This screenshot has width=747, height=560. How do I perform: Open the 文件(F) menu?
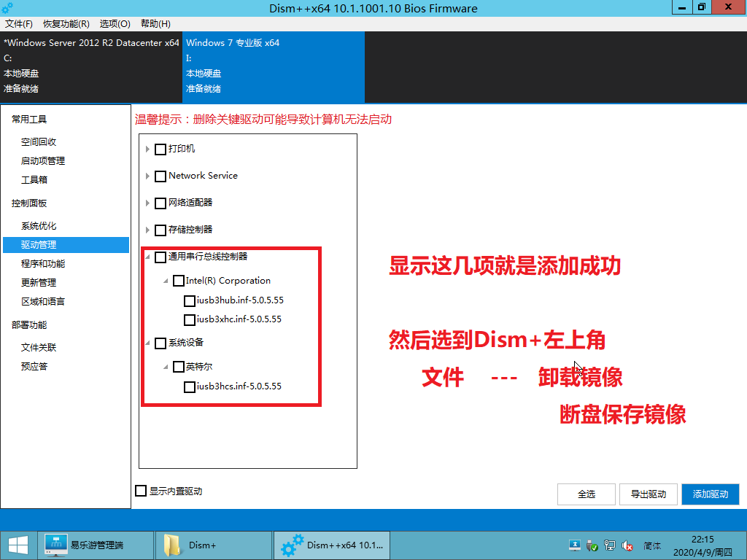[19, 24]
